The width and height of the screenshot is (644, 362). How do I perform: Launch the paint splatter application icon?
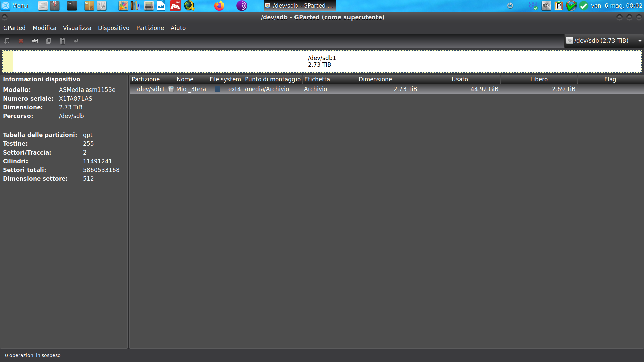click(123, 6)
